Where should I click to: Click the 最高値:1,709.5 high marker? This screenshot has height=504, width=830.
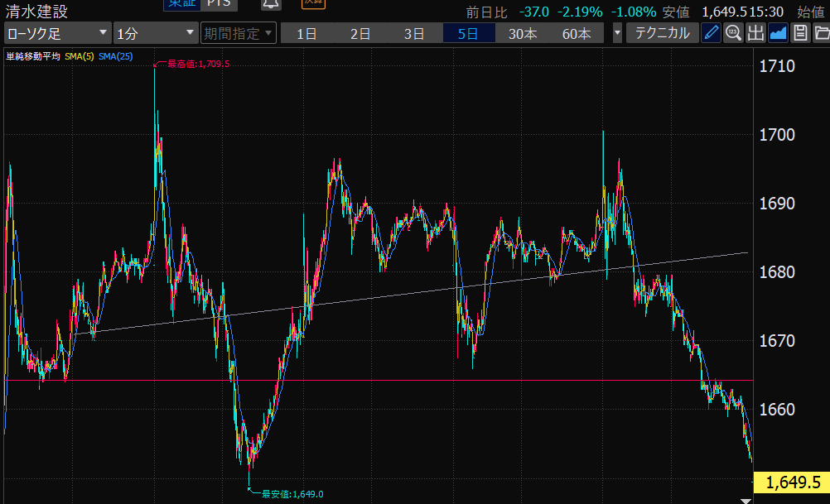point(199,64)
